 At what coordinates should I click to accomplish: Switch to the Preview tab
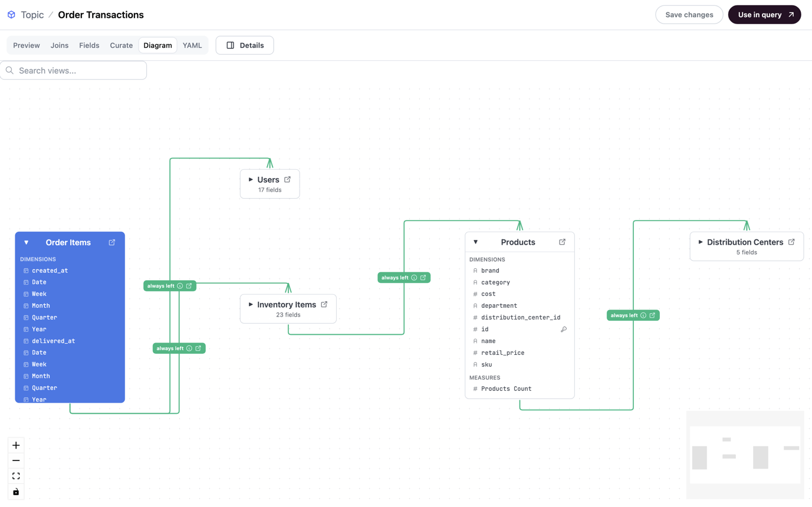pos(27,45)
